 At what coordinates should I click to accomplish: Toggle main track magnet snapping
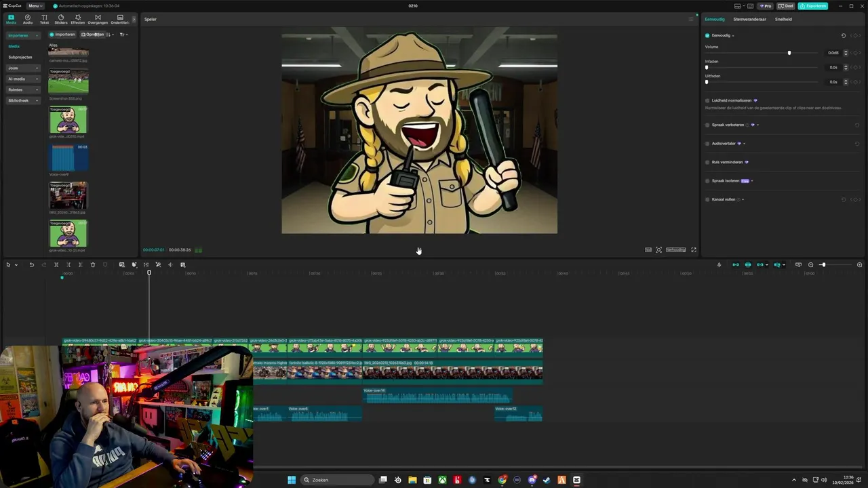click(736, 264)
